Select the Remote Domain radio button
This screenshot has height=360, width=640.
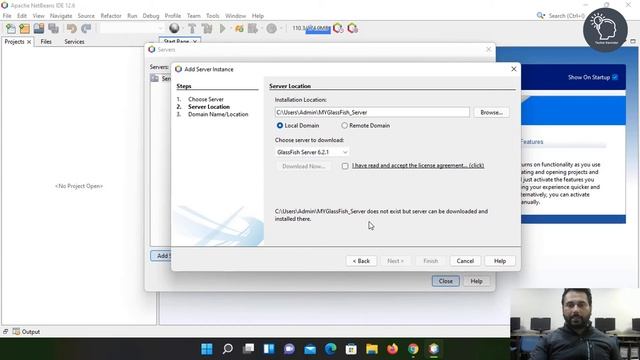[344, 126]
